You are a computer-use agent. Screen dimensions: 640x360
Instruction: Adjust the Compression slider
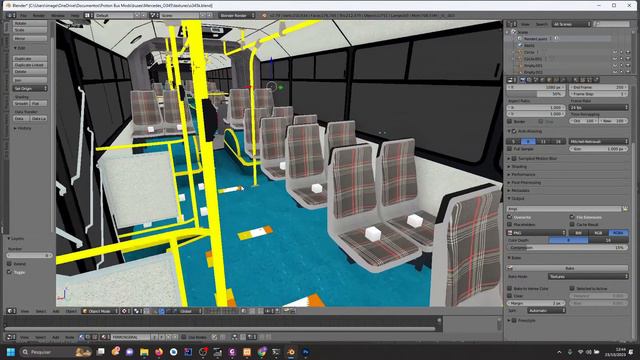567,247
